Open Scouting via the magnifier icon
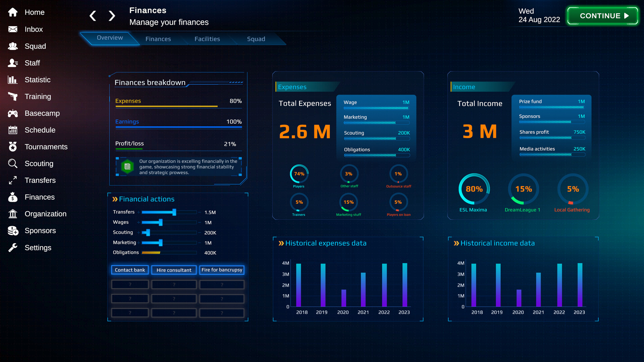644x362 pixels. click(13, 164)
